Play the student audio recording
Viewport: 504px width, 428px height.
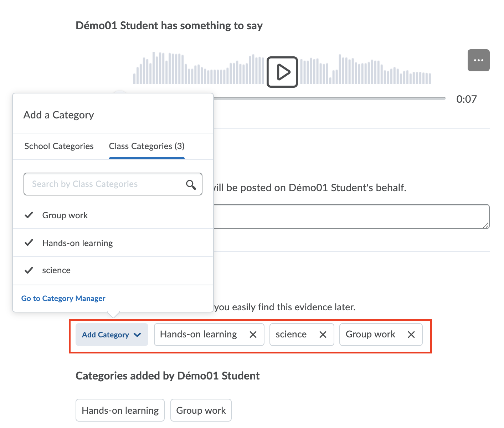[282, 72]
